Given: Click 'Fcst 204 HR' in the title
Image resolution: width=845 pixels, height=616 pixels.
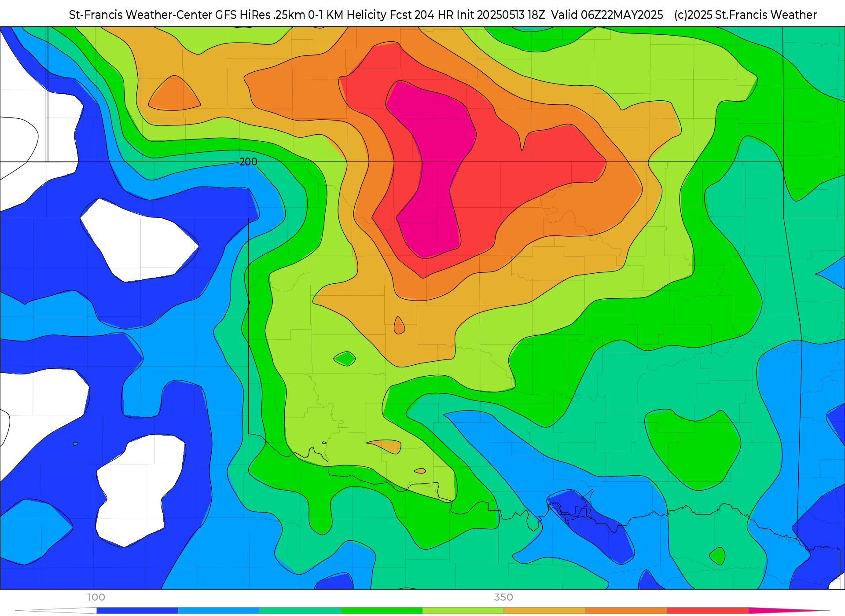Looking at the screenshot, I should 422,15.
